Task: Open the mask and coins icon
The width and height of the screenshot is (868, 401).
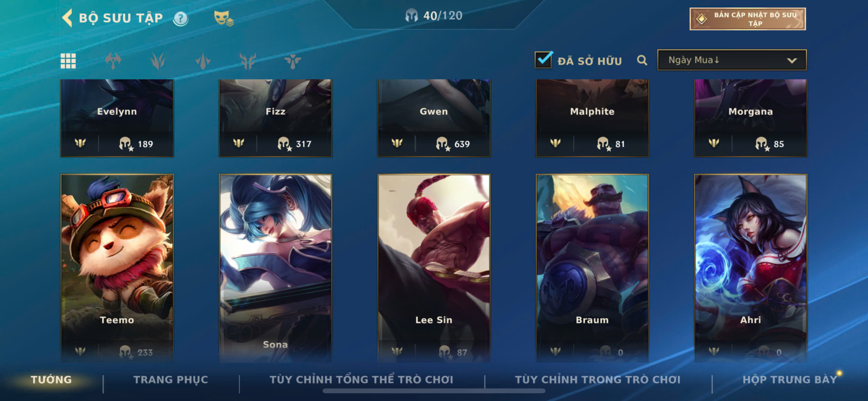Action: coord(224,18)
